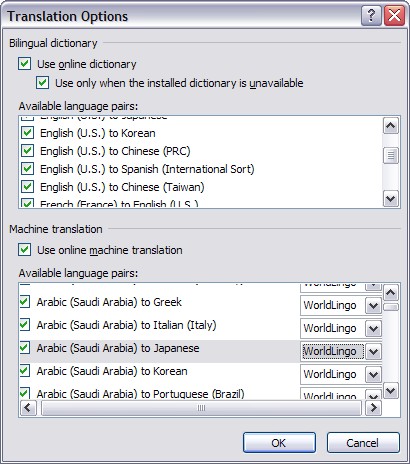Click machine translation list scroll down arrow
The height and width of the screenshot is (464, 410).
(x=391, y=390)
